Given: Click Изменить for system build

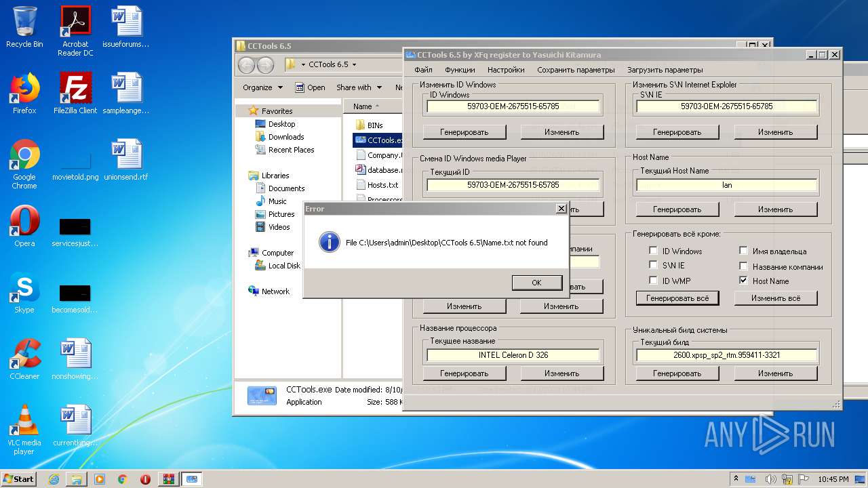Looking at the screenshot, I should coord(775,373).
